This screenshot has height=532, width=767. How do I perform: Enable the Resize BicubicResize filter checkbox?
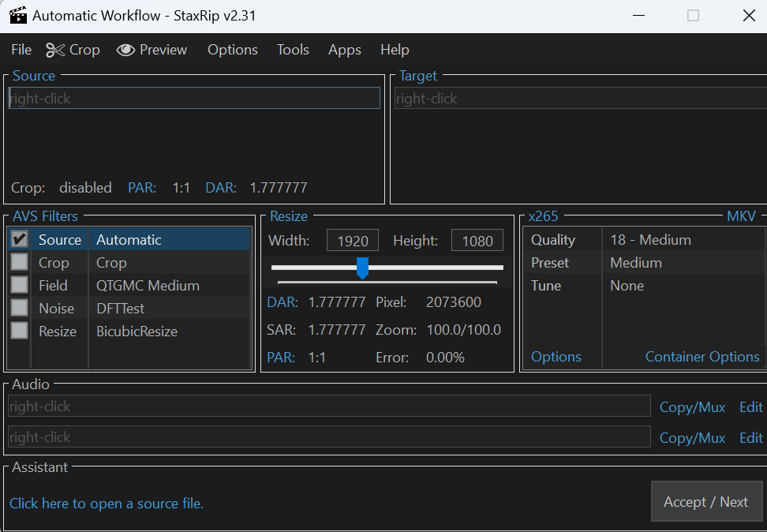(x=20, y=332)
